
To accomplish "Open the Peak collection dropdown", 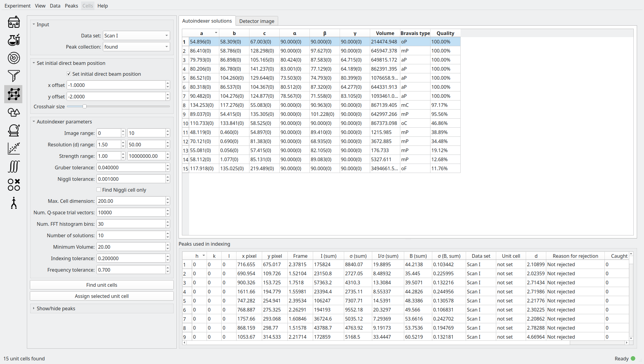I will pyautogui.click(x=136, y=47).
